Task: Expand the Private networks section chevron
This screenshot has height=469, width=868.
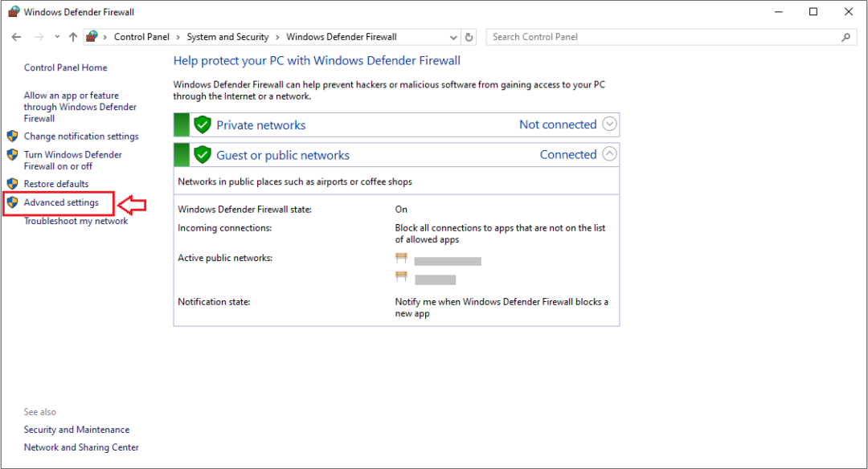Action: pos(609,124)
